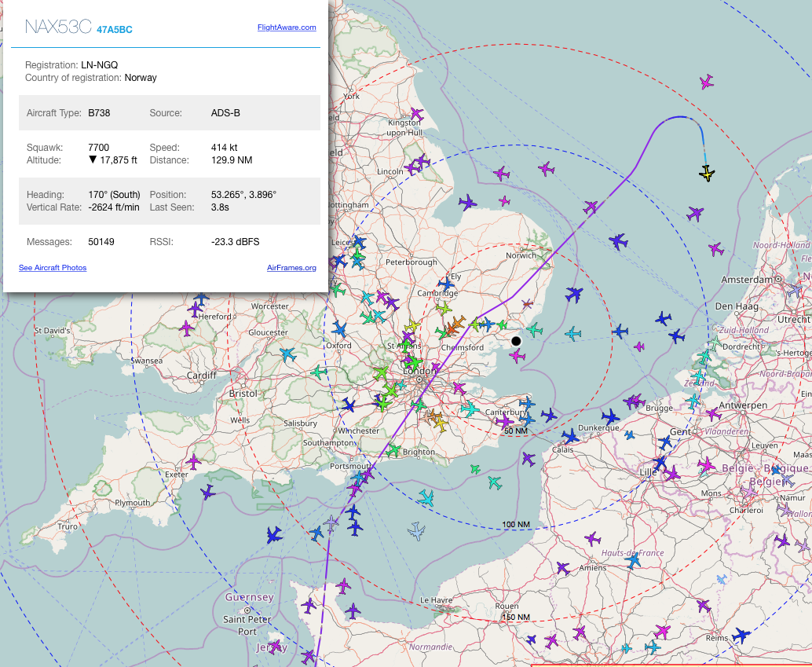Select the pink aircraft above the track's U-turn

click(x=706, y=82)
